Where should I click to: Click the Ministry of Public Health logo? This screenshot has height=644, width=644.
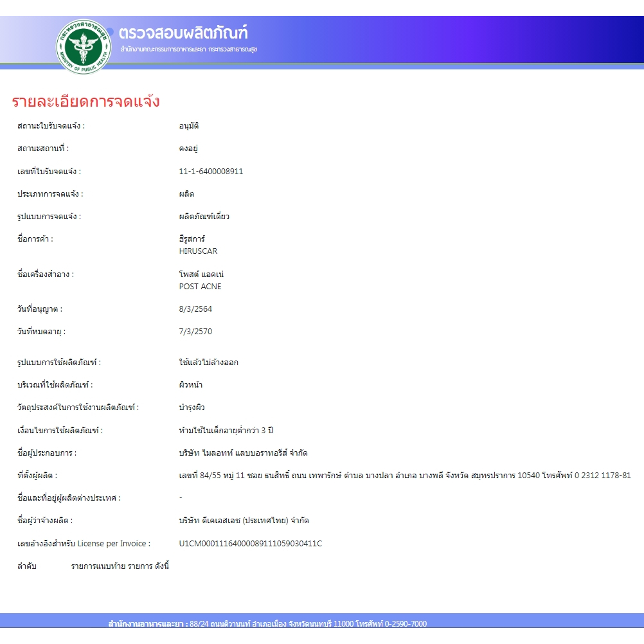84,46
